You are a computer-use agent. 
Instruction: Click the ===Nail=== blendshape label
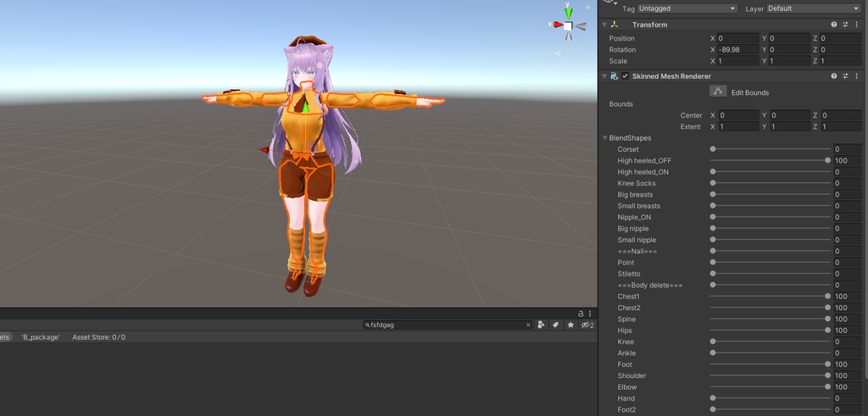coord(637,251)
